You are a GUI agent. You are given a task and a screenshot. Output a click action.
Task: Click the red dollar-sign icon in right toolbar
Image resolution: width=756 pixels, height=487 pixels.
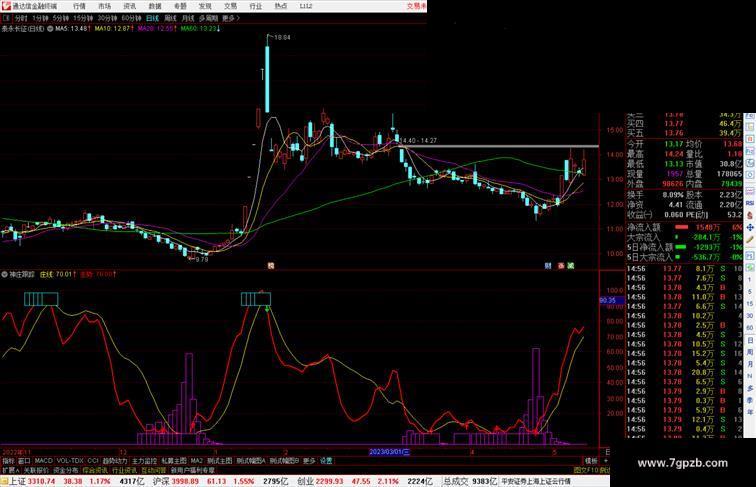click(750, 215)
